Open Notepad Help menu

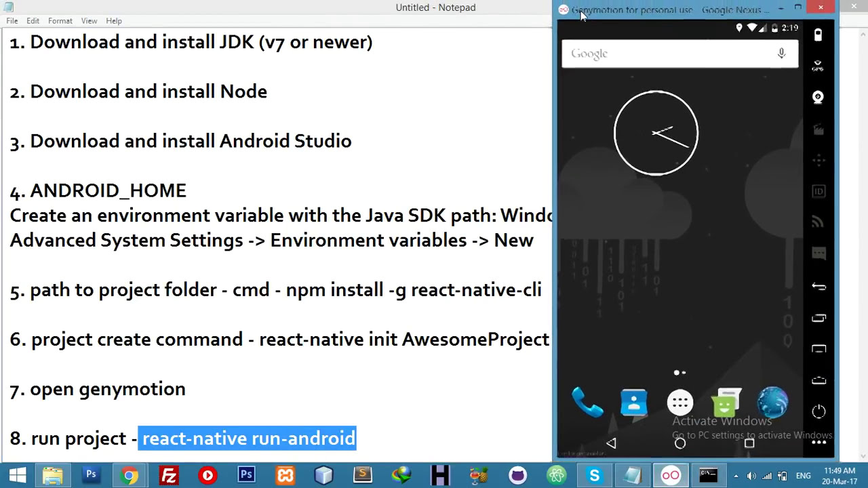114,21
